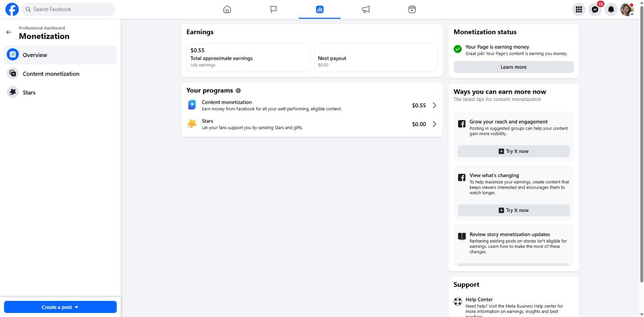Click Facebook icon on Grow your reach card
This screenshot has width=644, height=317.
462,124
